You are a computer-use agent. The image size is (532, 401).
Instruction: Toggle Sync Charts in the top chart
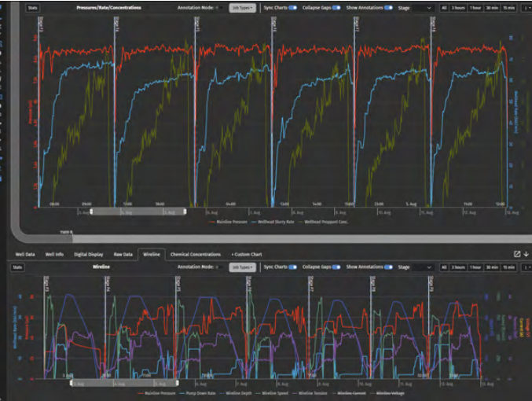tap(292, 7)
